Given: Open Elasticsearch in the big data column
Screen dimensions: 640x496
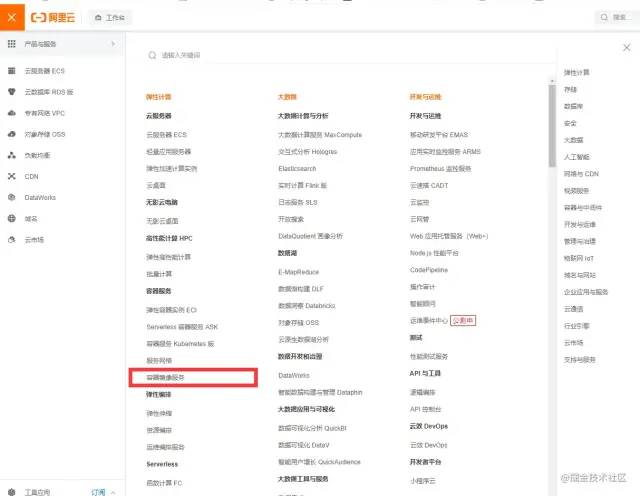Looking at the screenshot, I should click(297, 169).
